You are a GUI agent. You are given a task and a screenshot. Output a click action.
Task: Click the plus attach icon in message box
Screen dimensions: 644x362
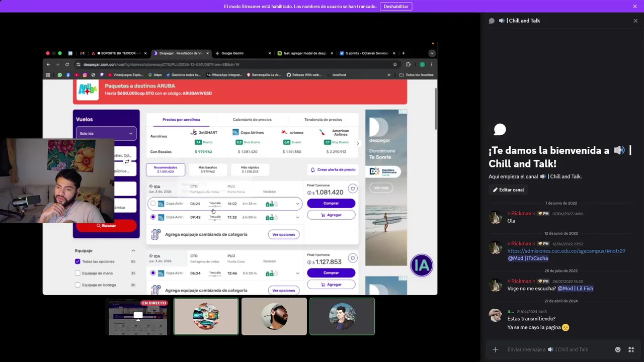coord(495,349)
